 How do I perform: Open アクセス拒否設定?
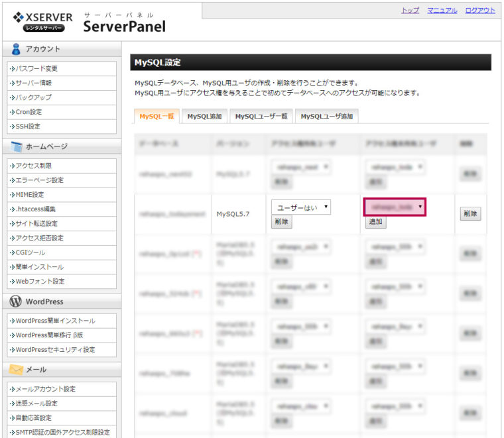click(62, 238)
